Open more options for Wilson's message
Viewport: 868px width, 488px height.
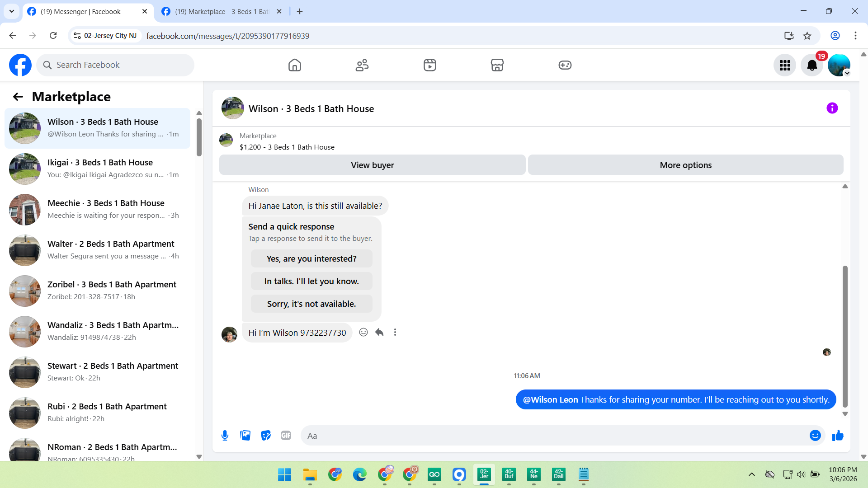click(395, 333)
